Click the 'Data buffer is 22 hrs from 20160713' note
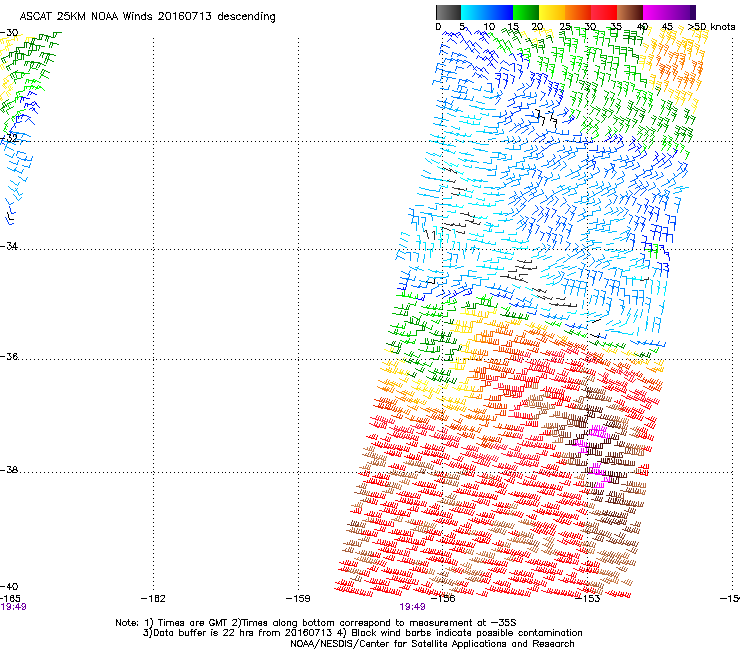The width and height of the screenshot is (740, 650). (x=237, y=633)
